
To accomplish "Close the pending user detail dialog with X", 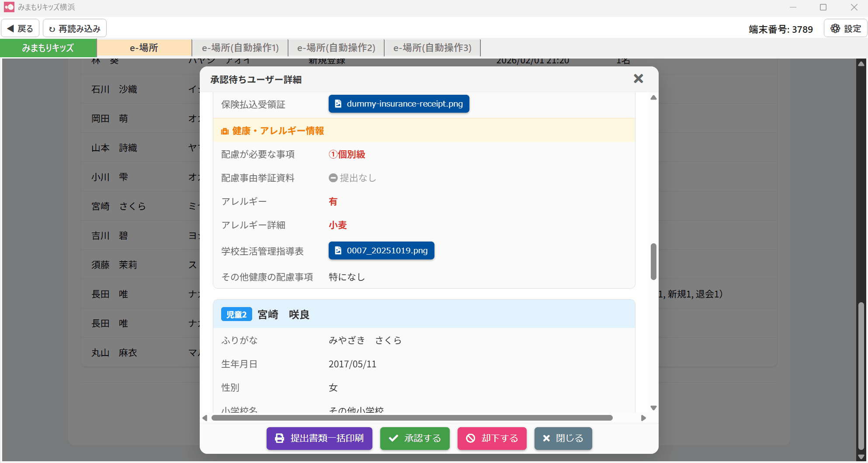I will click(x=638, y=79).
